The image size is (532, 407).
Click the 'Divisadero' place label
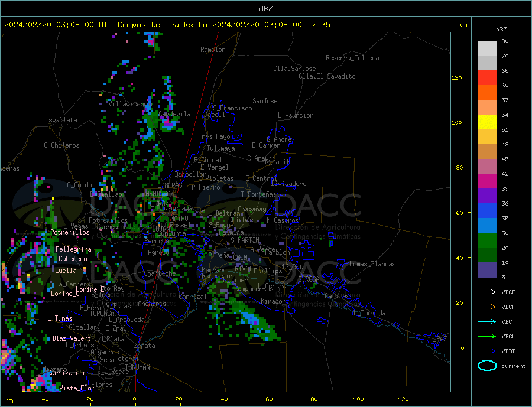[288, 184]
